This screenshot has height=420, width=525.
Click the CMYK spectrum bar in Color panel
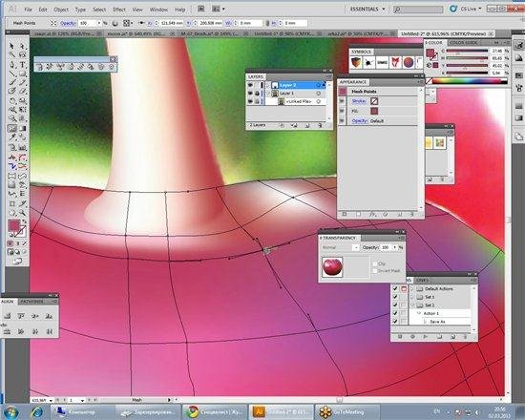pos(470,81)
